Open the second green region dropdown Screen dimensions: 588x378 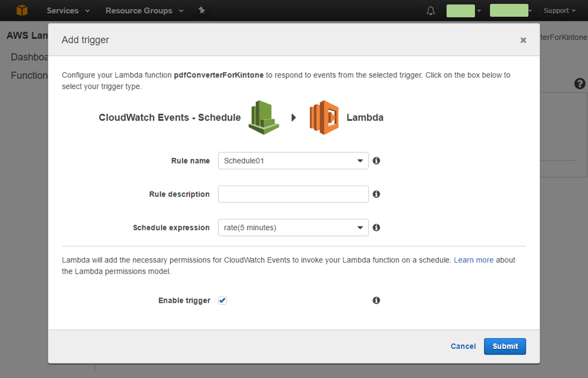point(511,11)
